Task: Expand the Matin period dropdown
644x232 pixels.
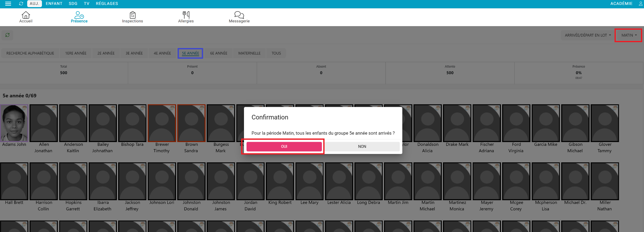Action: tap(629, 35)
